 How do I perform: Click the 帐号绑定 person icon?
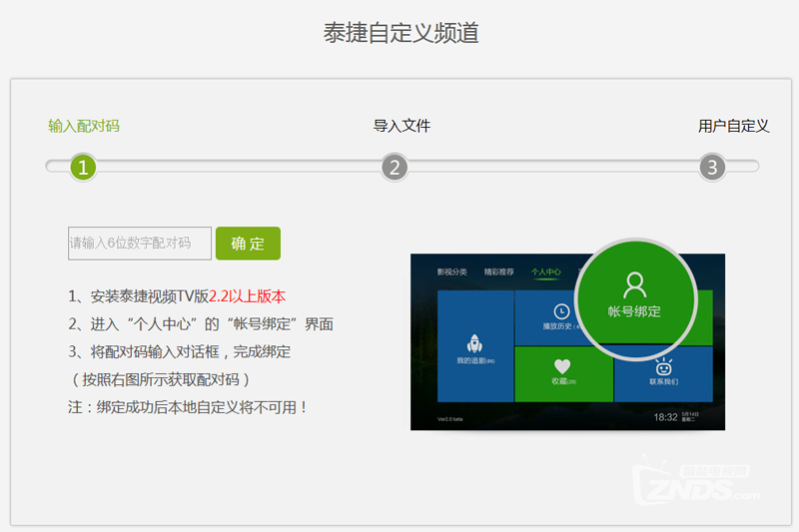(635, 285)
